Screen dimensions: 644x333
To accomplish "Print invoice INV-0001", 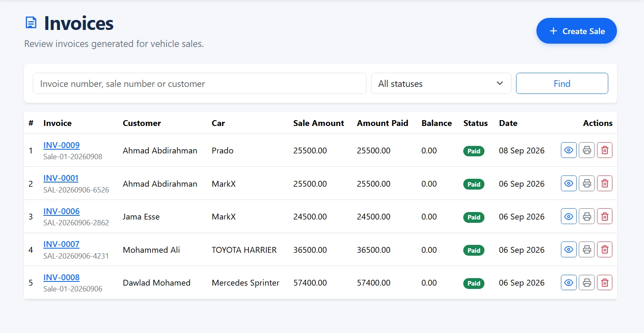I will click(587, 183).
